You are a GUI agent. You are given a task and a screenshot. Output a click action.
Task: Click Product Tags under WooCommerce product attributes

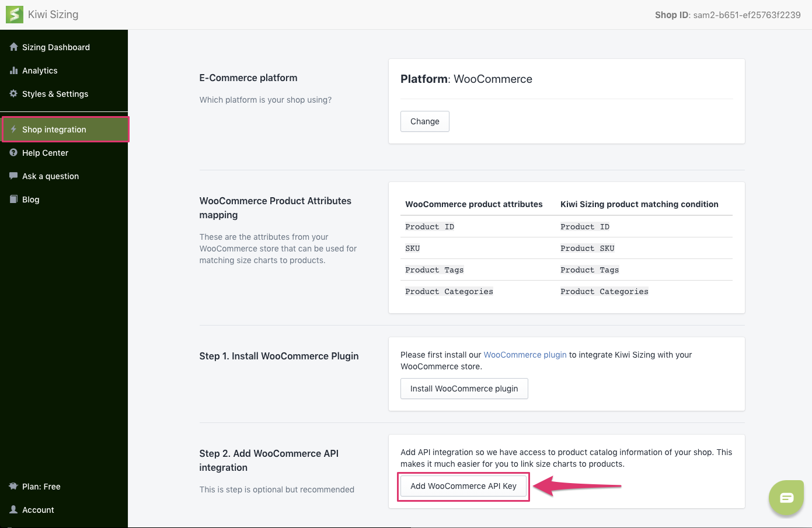(x=434, y=270)
